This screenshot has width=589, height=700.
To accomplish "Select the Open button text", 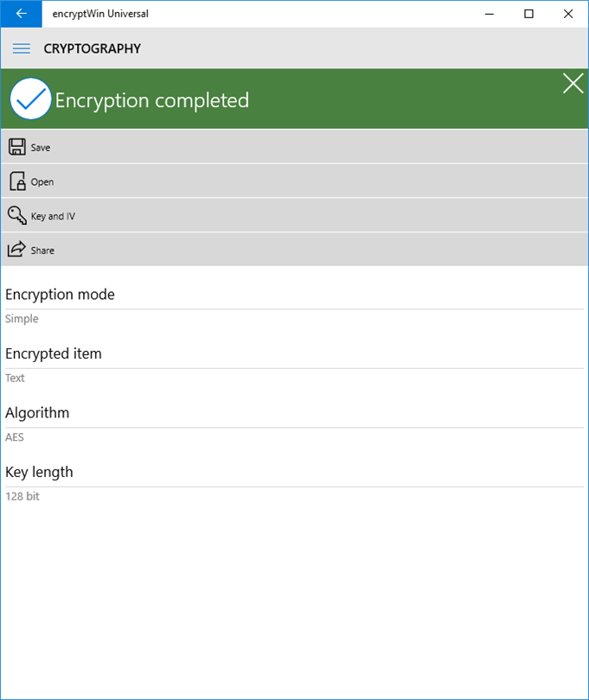I will point(42,182).
